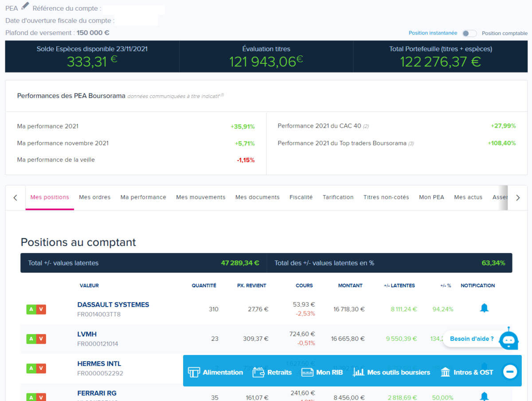The height and width of the screenshot is (401, 532).
Task: Click the Évaluation titres amount 121 943,06 €
Action: (x=266, y=62)
